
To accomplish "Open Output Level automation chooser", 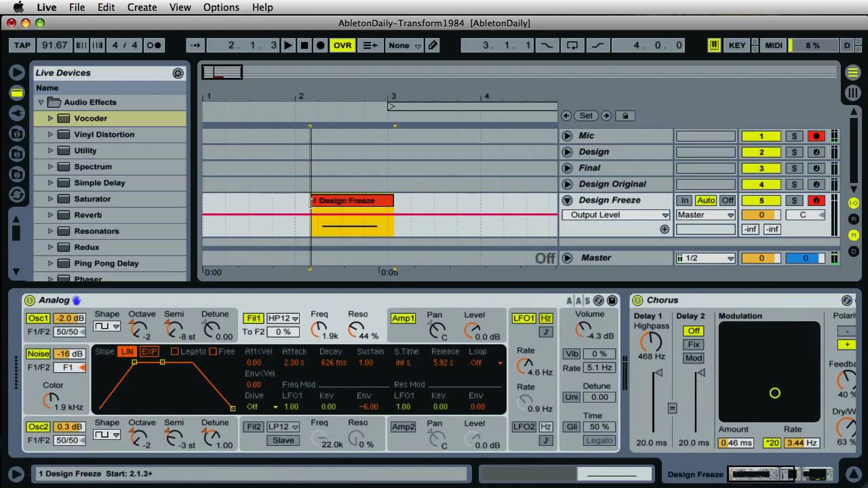I will click(x=616, y=215).
